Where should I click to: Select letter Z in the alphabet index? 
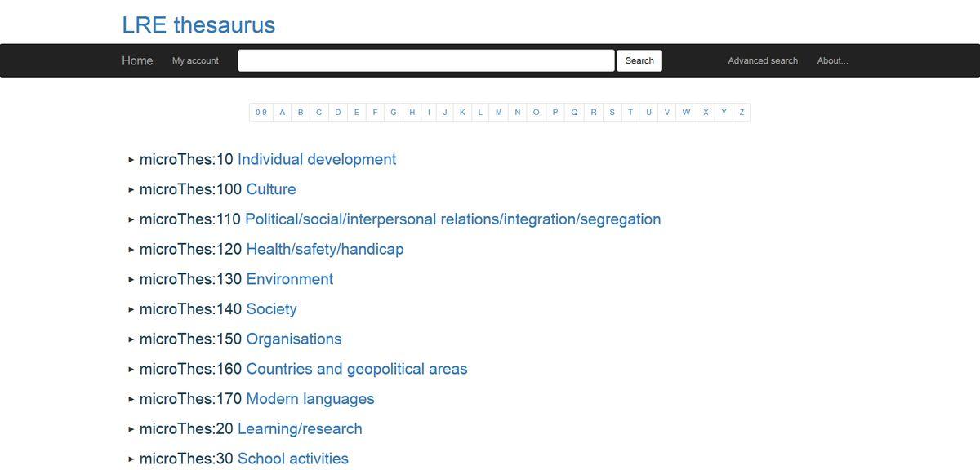[742, 113]
